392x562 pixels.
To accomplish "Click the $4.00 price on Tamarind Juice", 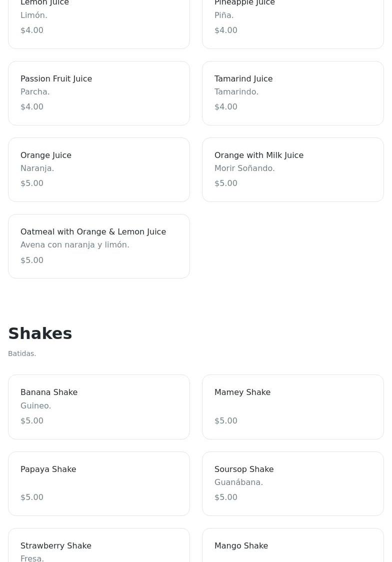I will 226,107.
